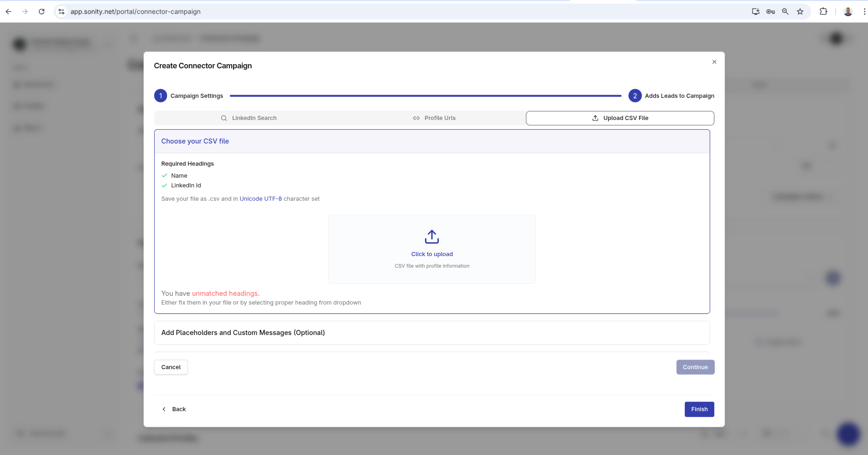868x455 pixels.
Task: Click the 'LinkedIn Id' required heading text
Action: tap(186, 186)
